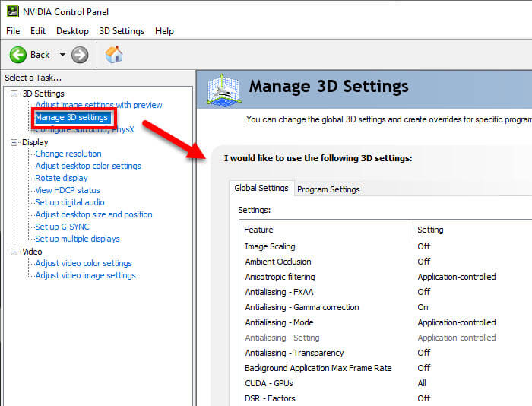Viewport: 532px width, 406px height.
Task: Open the File menu
Action: [x=13, y=31]
